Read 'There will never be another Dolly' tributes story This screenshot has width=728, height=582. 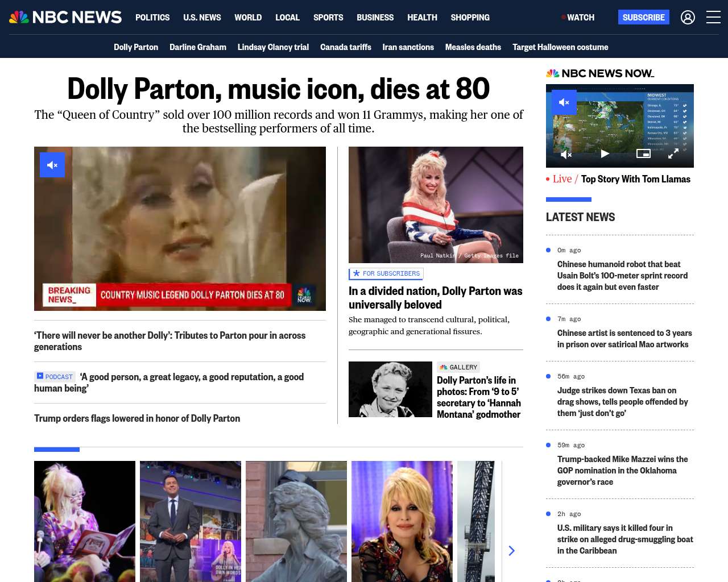point(169,341)
